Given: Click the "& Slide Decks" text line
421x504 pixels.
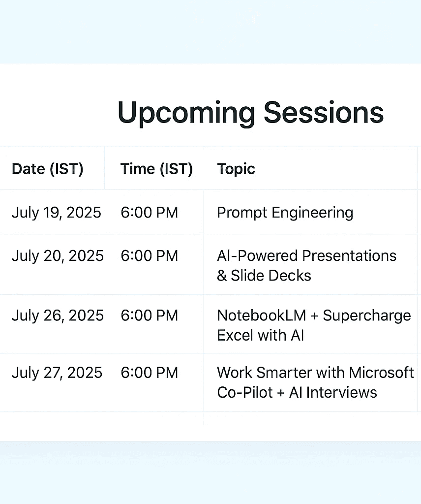Looking at the screenshot, I should (x=264, y=276).
